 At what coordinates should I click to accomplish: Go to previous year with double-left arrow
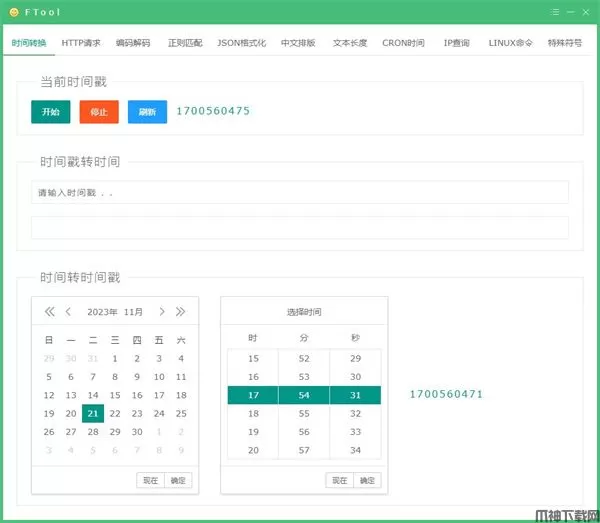pyautogui.click(x=49, y=312)
